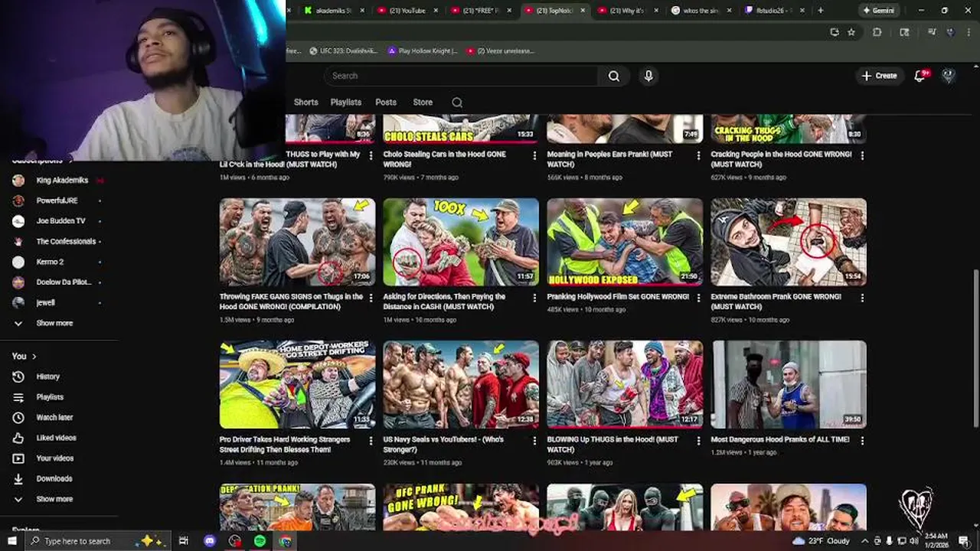The width and height of the screenshot is (980, 551).
Task: Open Discord from taskbar
Action: tap(210, 541)
